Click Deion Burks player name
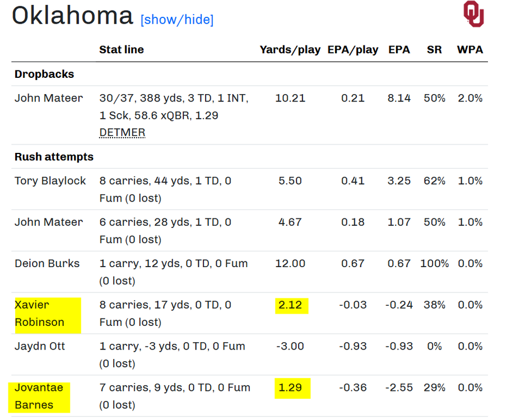507x420 pixels. [47, 264]
